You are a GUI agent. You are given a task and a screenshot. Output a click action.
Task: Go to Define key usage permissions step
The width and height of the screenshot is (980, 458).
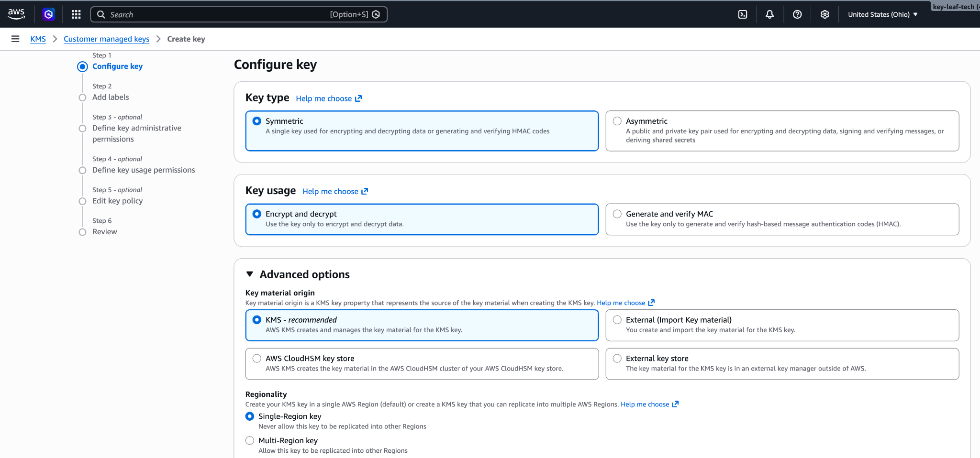point(144,170)
